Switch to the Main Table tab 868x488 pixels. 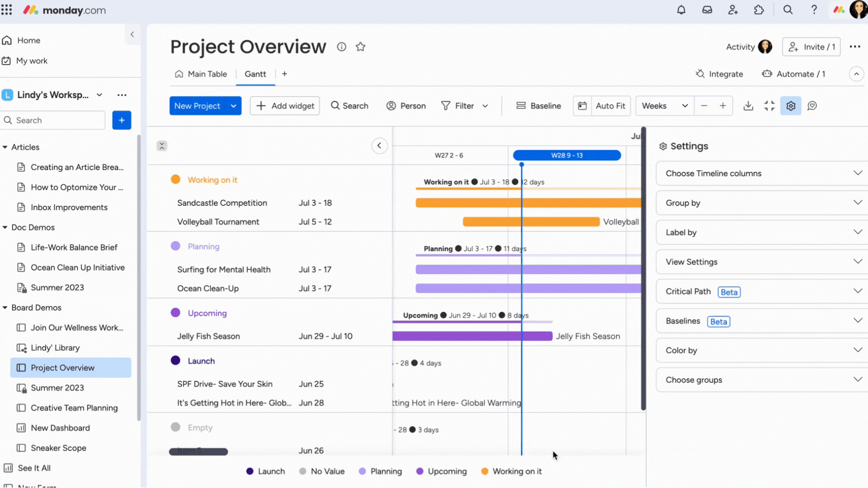point(201,74)
